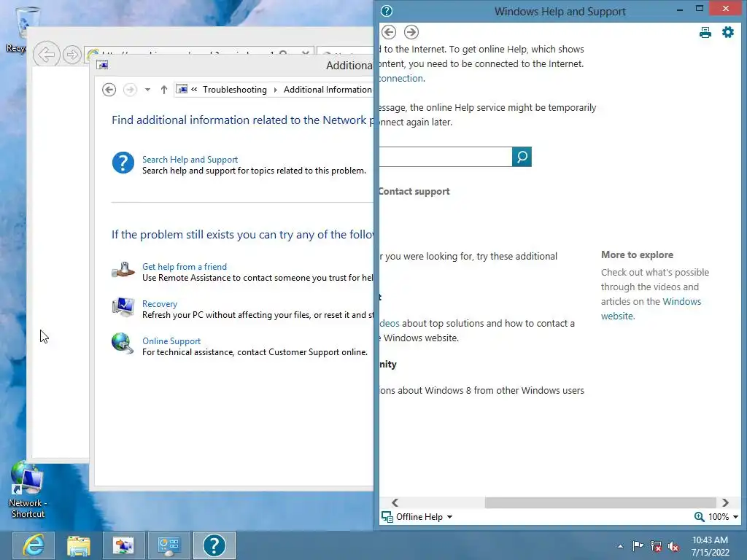Screen dimensions: 747x560
Task: Open the Offline Help dropdown
Action: 417,517
